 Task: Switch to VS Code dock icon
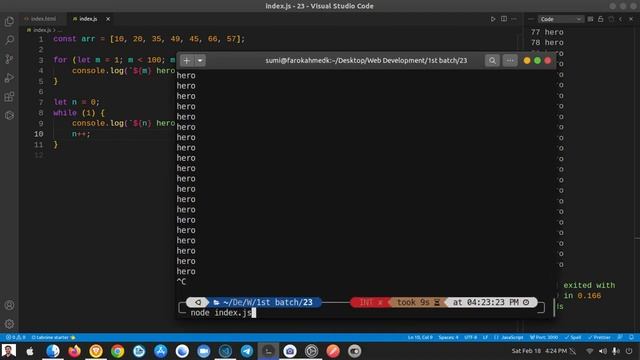click(x=225, y=351)
